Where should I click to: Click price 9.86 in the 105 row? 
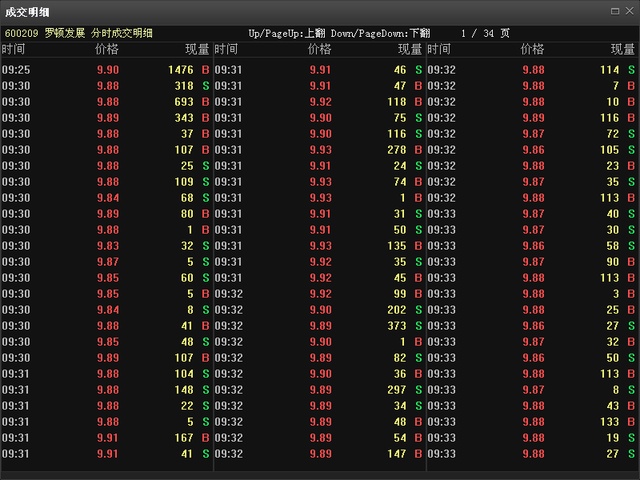[533, 150]
